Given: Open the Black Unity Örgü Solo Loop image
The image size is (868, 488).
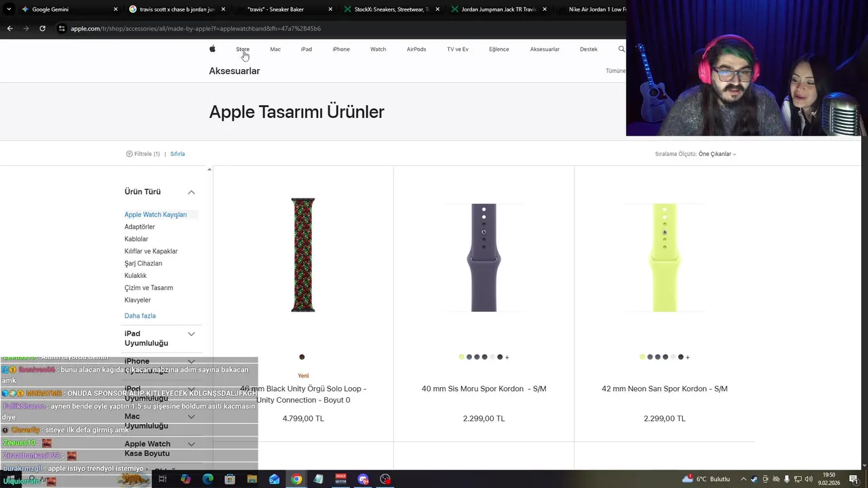Looking at the screenshot, I should pos(303,255).
